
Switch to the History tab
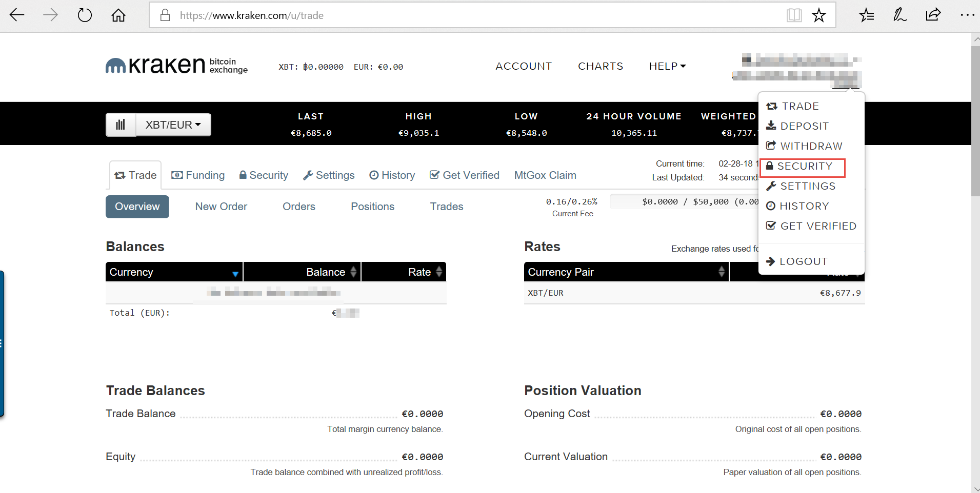tap(392, 175)
